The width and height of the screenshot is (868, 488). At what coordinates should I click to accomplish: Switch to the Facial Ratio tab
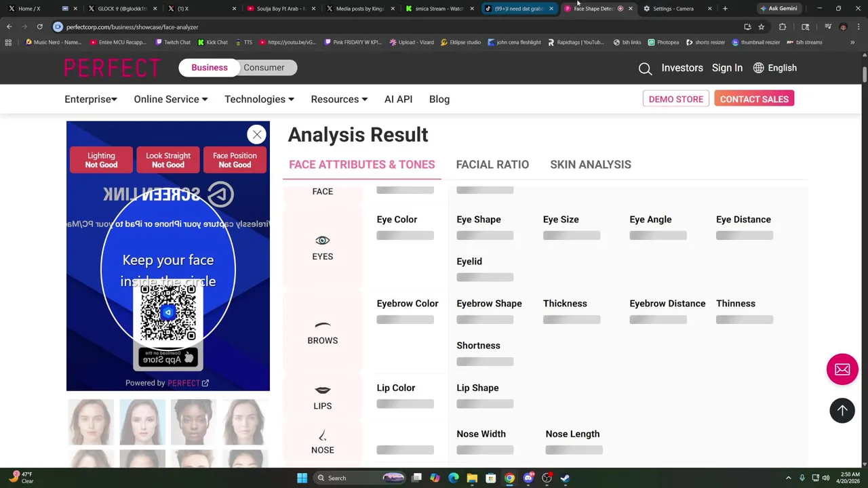[x=492, y=165]
